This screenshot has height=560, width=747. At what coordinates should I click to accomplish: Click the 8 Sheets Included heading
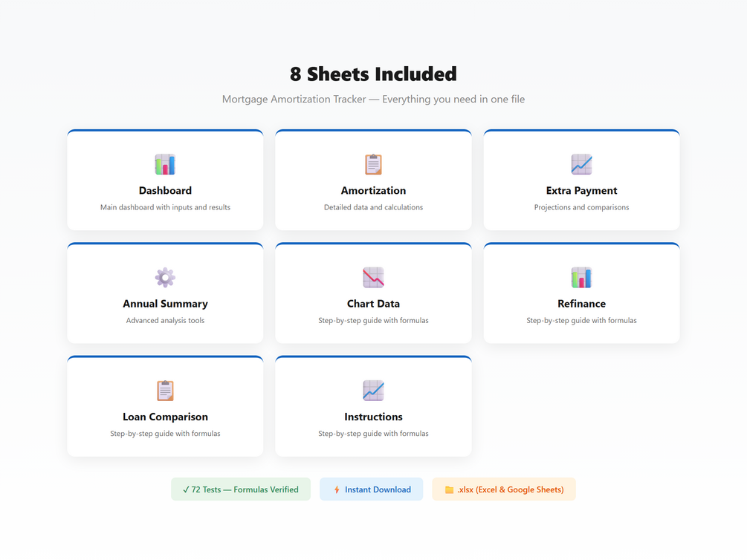click(373, 74)
